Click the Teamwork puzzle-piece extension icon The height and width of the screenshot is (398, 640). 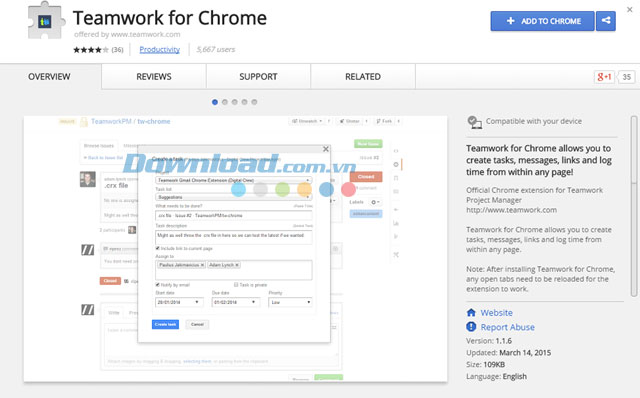click(46, 21)
